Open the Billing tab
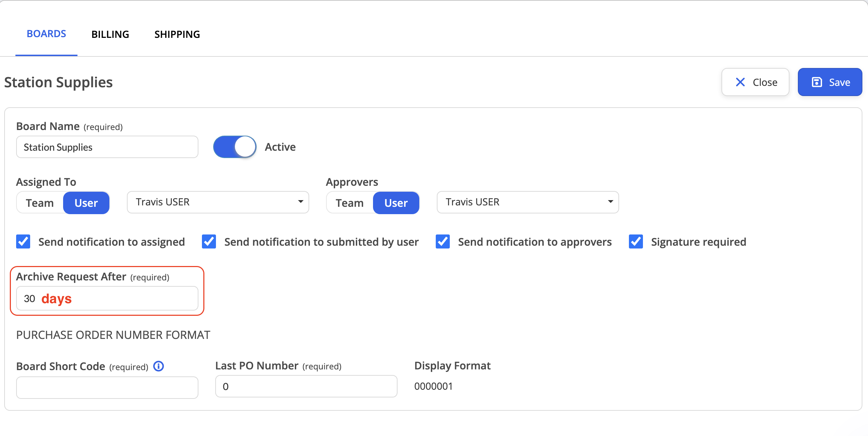 coord(110,34)
